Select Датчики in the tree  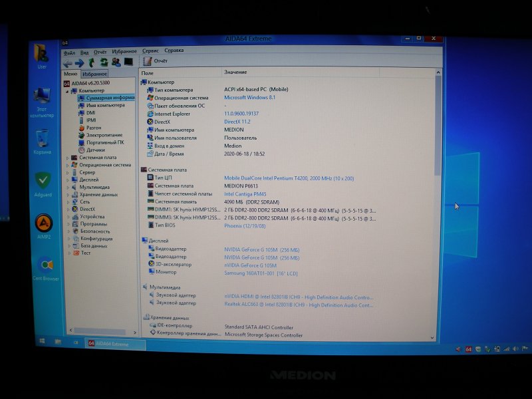pos(96,150)
